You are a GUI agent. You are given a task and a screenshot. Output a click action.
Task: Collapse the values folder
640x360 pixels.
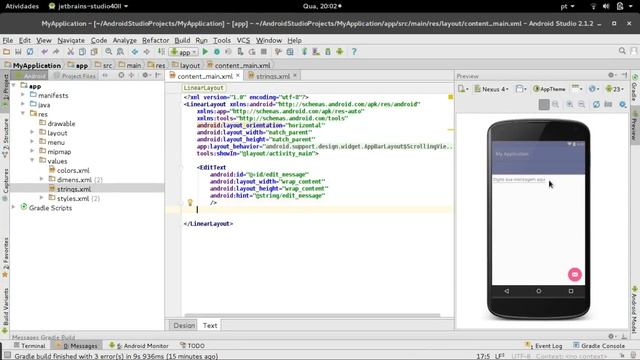pos(32,161)
